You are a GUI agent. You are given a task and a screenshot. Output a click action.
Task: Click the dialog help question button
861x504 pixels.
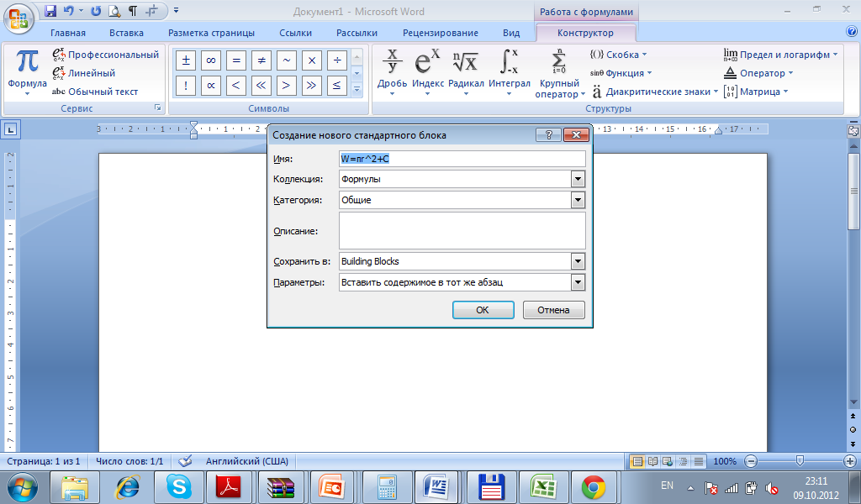pyautogui.click(x=548, y=135)
